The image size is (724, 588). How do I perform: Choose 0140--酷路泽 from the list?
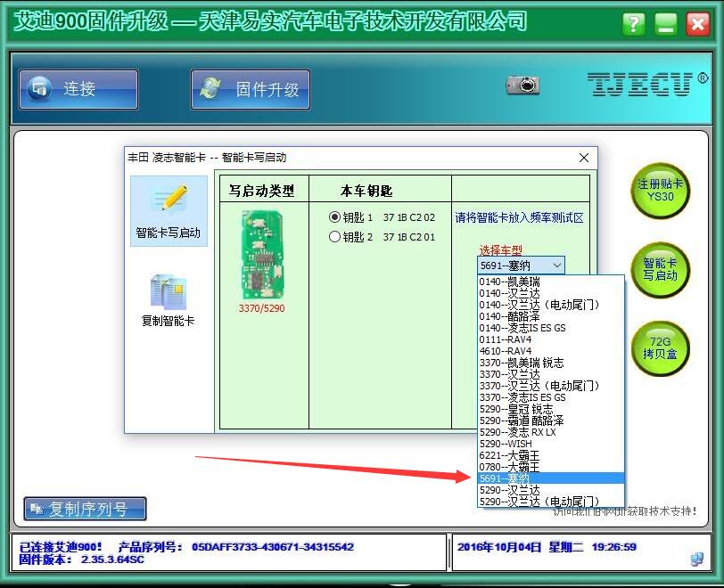point(551,316)
